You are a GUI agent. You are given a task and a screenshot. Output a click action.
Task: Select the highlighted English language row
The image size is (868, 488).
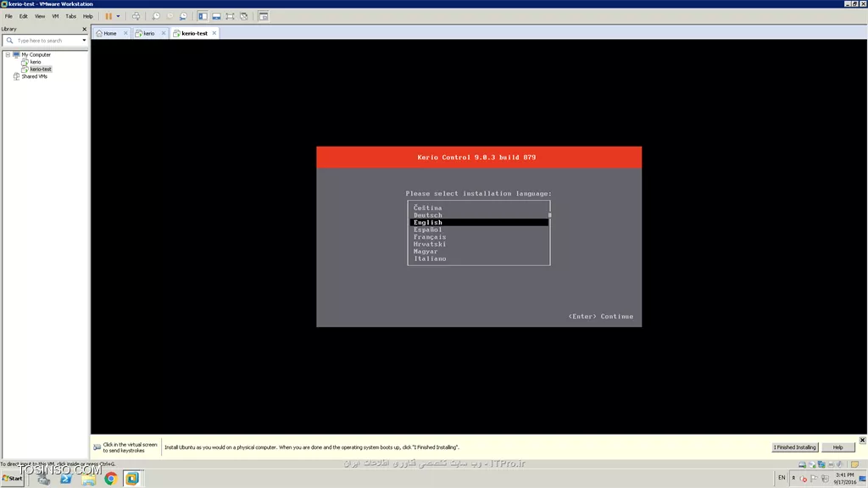pos(479,223)
